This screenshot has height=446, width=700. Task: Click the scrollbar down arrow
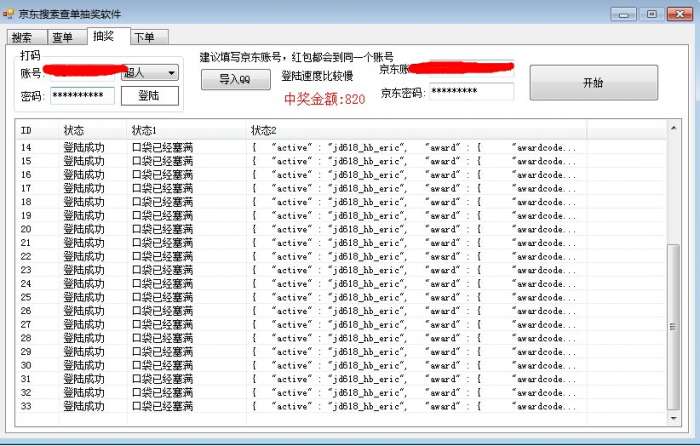point(673,418)
